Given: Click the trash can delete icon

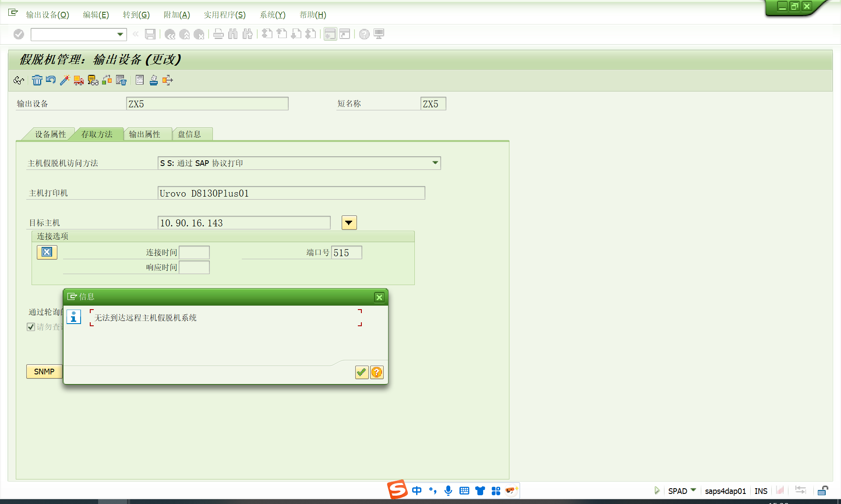Looking at the screenshot, I should (x=37, y=80).
